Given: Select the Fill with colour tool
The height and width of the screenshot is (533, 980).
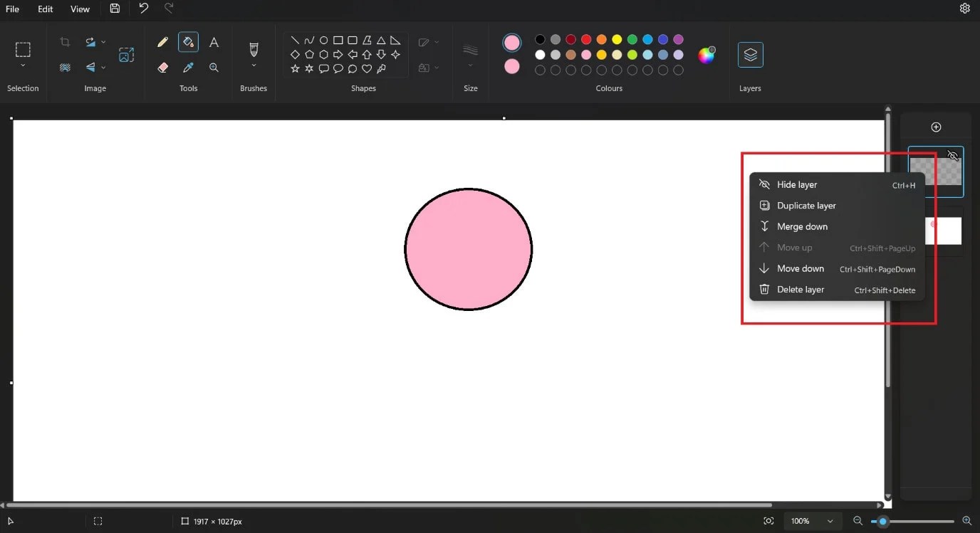Looking at the screenshot, I should pyautogui.click(x=188, y=41).
